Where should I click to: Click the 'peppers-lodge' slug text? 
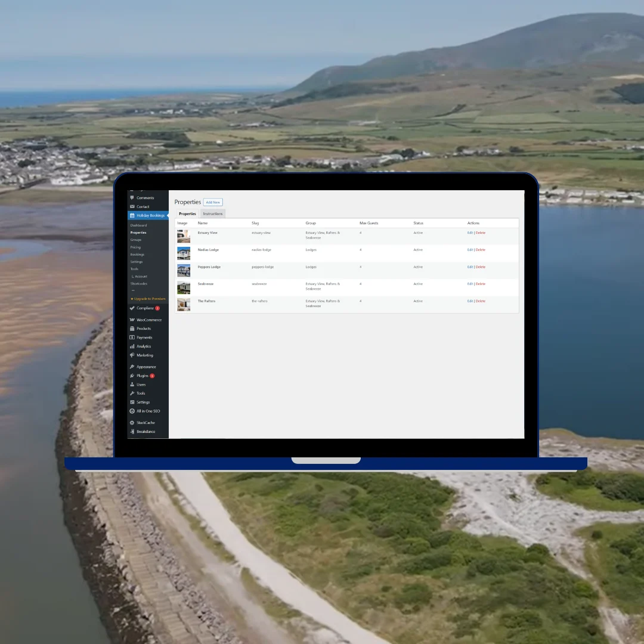click(262, 267)
